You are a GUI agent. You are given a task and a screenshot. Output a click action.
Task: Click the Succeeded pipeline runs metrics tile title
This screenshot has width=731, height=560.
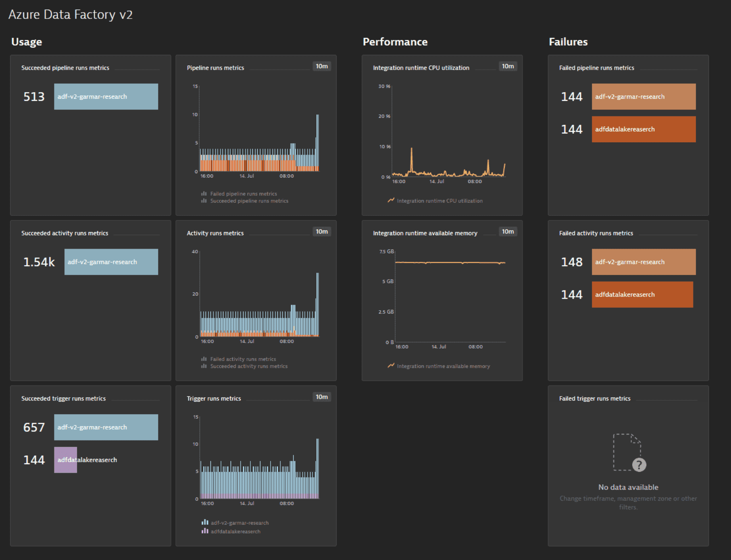coord(65,68)
